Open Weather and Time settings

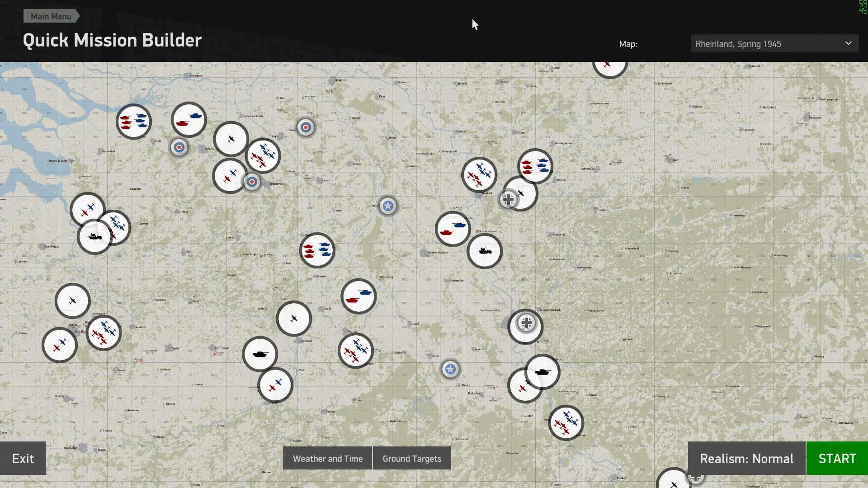click(328, 459)
